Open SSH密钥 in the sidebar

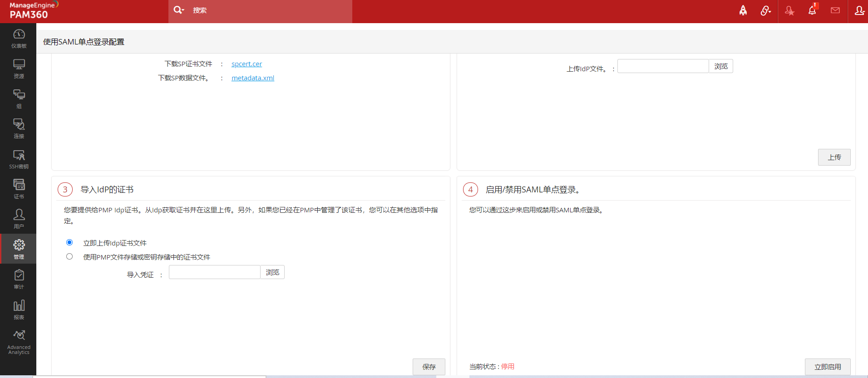19,159
